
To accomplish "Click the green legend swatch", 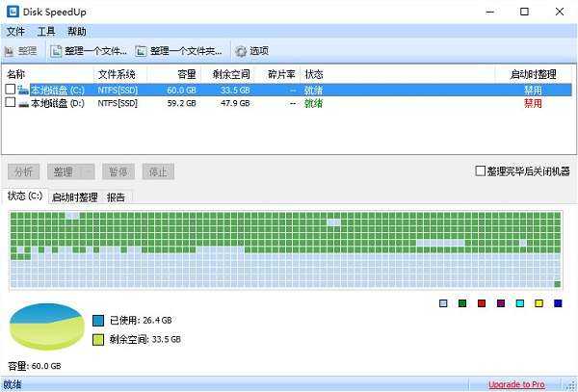I will point(462,303).
